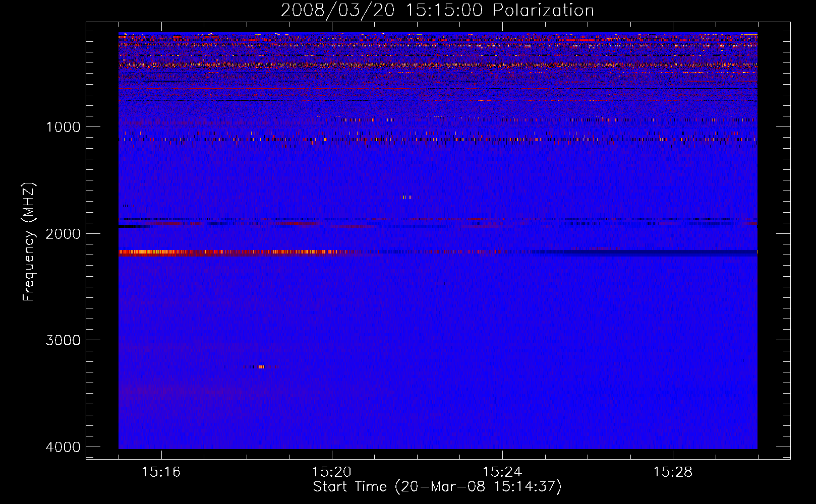This screenshot has height=504, width=816.
Task: Click the 2000 frequency tick label
Action: (63, 234)
